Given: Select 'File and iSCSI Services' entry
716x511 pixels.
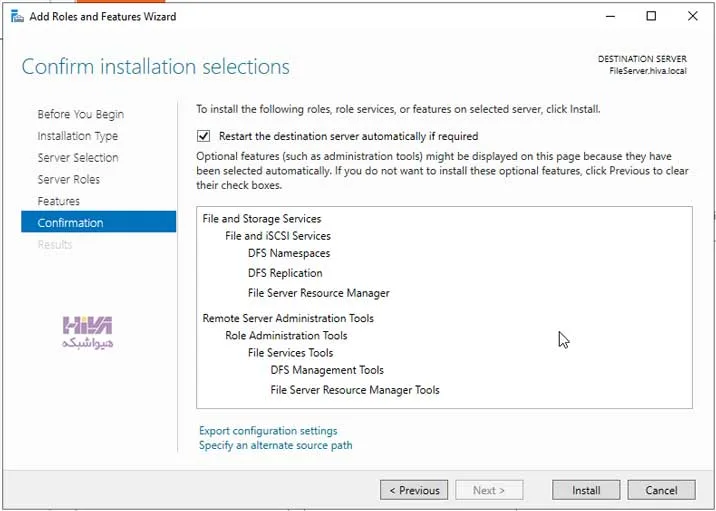Looking at the screenshot, I should tap(278, 236).
